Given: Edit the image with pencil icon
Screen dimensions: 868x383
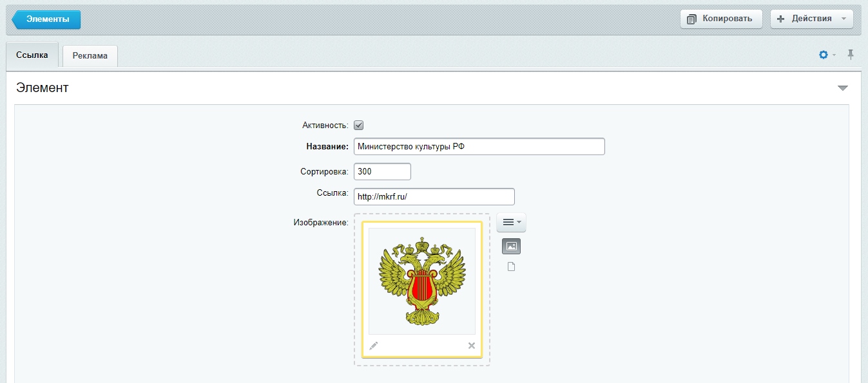Looking at the screenshot, I should (373, 346).
